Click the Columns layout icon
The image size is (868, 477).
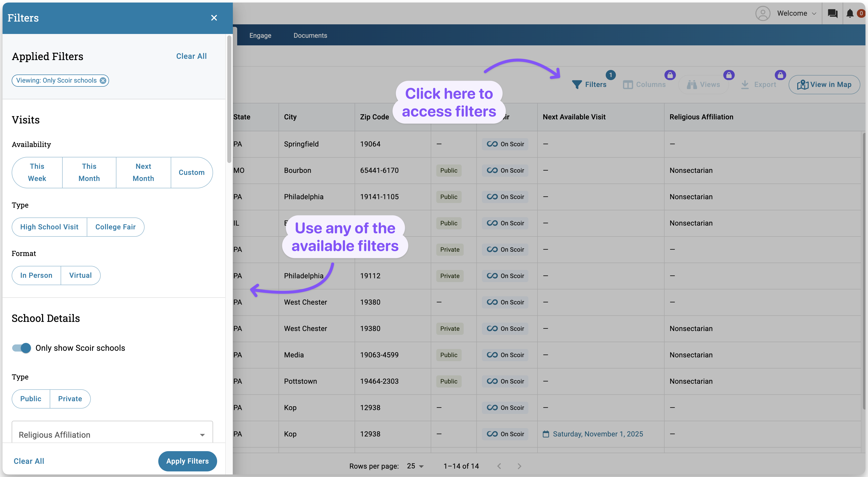[x=628, y=84]
